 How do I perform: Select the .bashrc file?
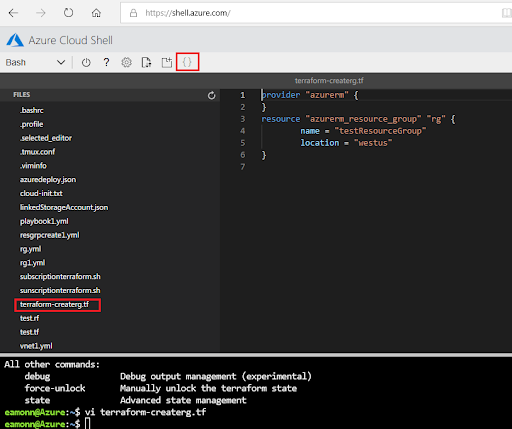click(32, 110)
